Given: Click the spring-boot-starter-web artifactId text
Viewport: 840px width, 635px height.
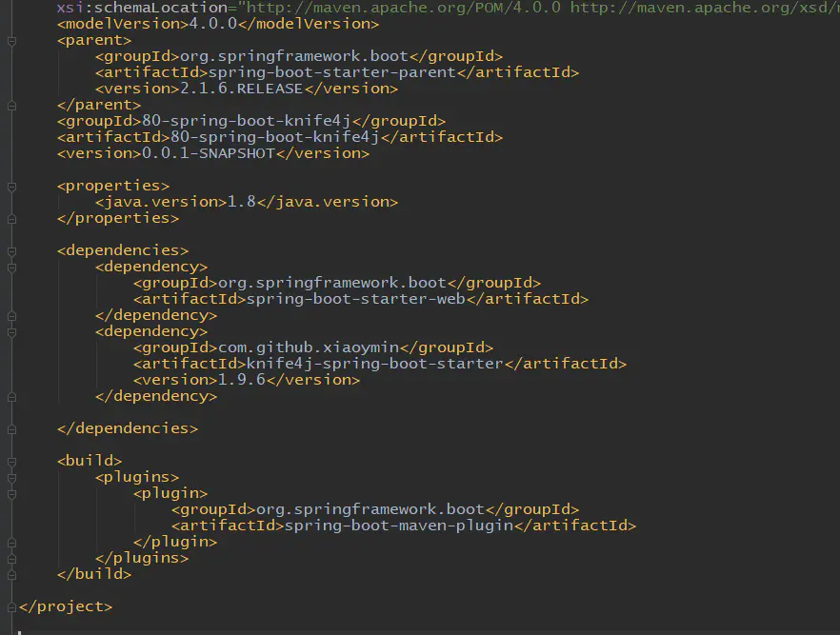Looking at the screenshot, I should pos(355,299).
